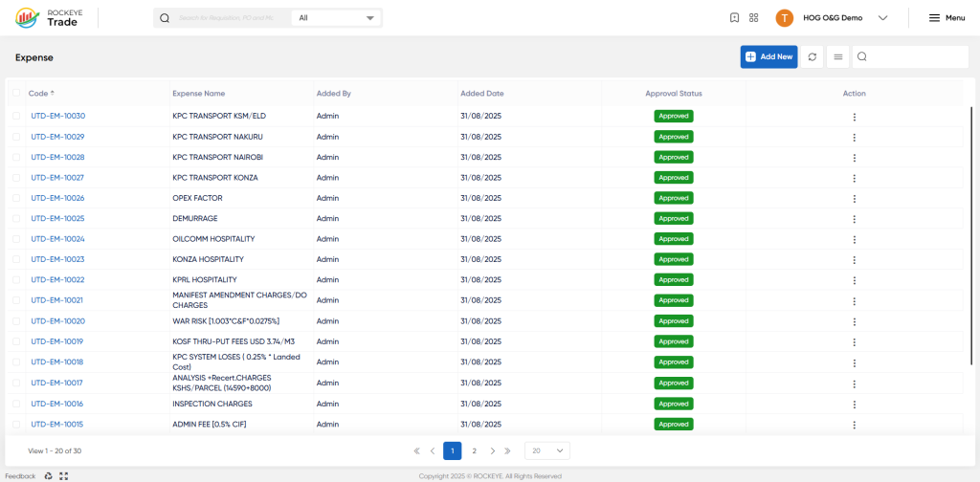Select the checkbox for UTD-EM-10026 row
This screenshot has height=482, width=980.
click(16, 198)
